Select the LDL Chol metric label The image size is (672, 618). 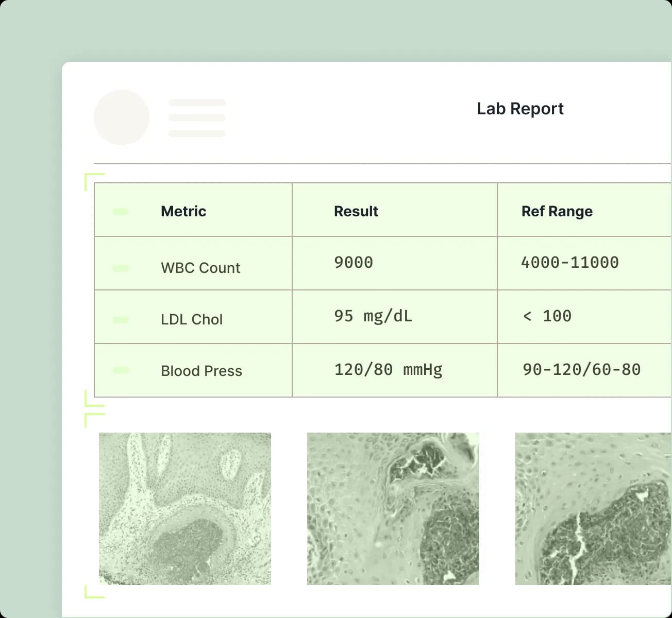coord(192,319)
